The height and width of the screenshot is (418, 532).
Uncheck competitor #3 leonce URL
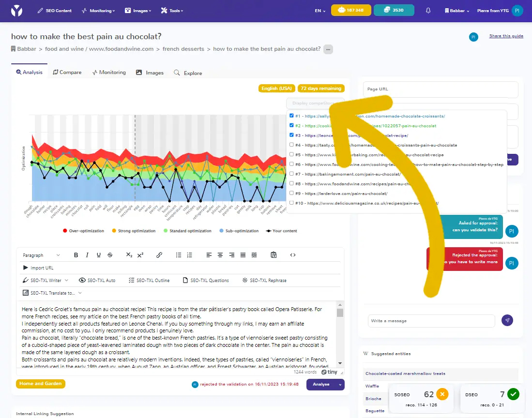coord(291,135)
